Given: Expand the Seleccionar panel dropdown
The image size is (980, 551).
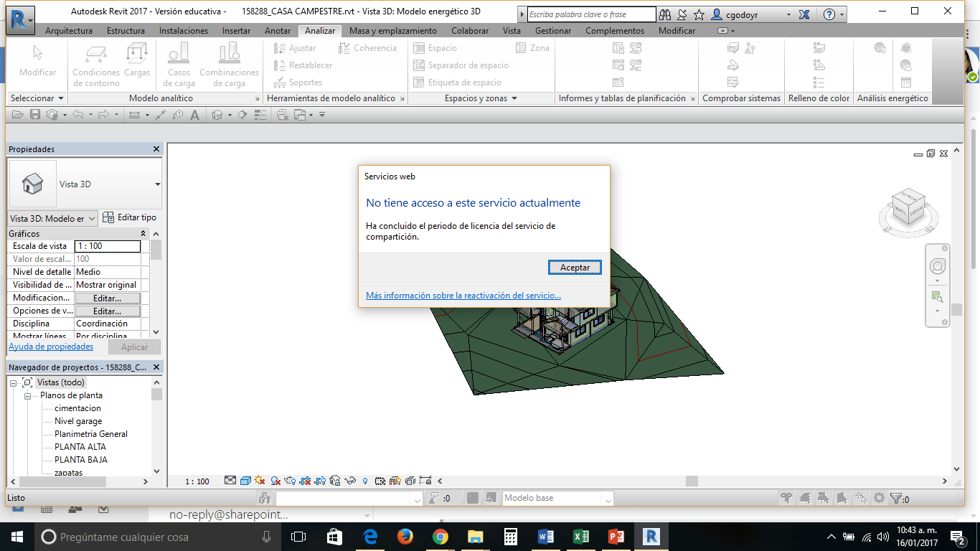Looking at the screenshot, I should click(37, 98).
